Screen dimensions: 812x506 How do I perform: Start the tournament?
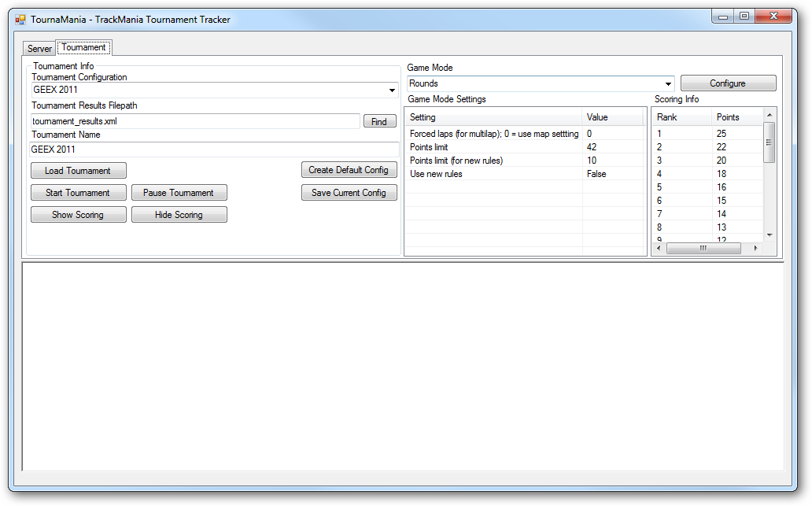tap(78, 193)
